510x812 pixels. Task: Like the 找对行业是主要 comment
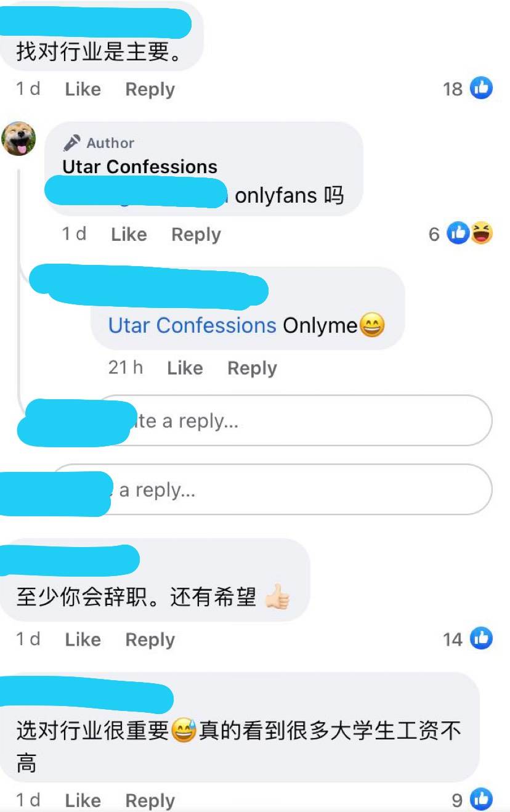[83, 89]
